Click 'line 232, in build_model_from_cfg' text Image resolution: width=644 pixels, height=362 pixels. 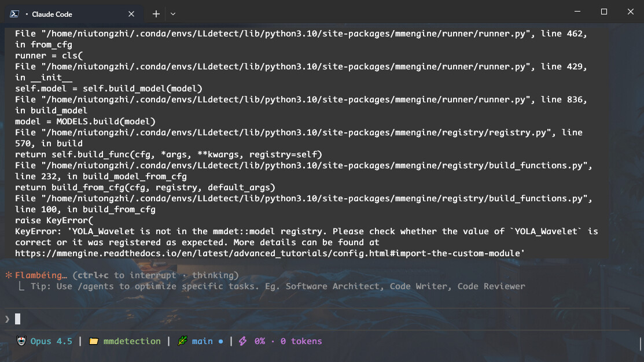(101, 176)
